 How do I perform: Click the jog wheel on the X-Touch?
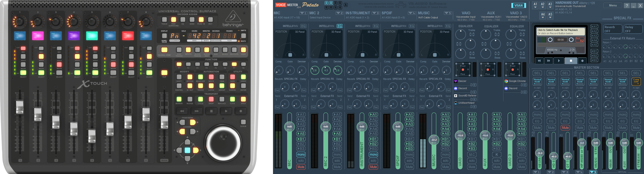point(223,143)
